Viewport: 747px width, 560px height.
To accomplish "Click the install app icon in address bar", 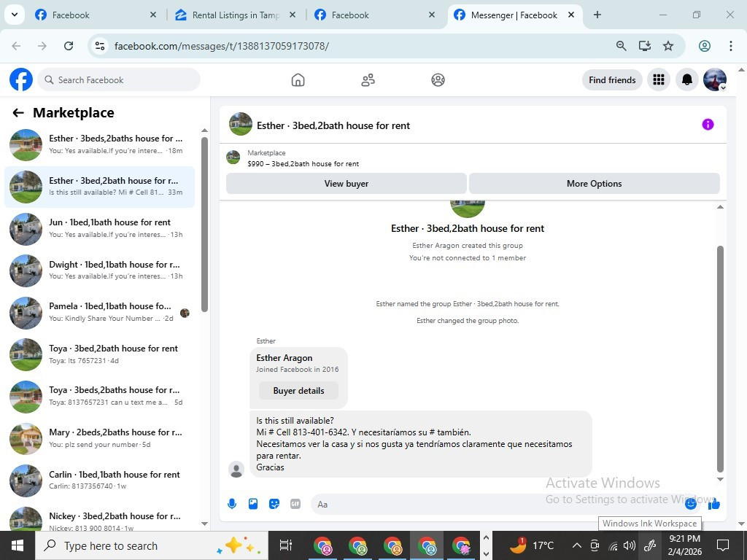I will [x=645, y=46].
